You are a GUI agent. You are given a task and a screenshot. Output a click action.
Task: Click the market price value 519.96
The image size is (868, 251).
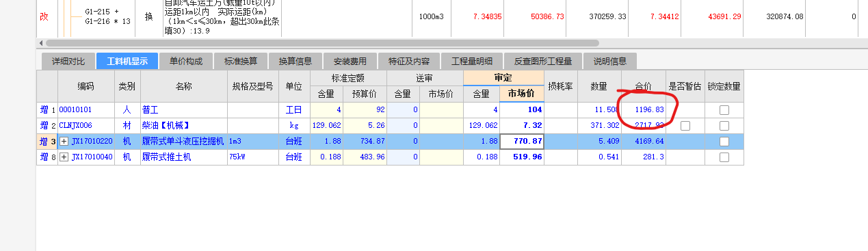[522, 157]
